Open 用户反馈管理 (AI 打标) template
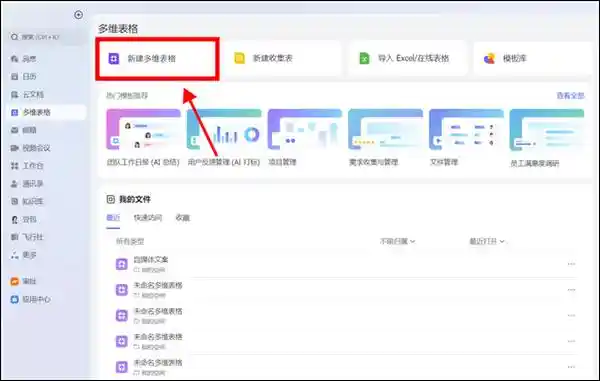This screenshot has width=600, height=381. click(x=224, y=138)
